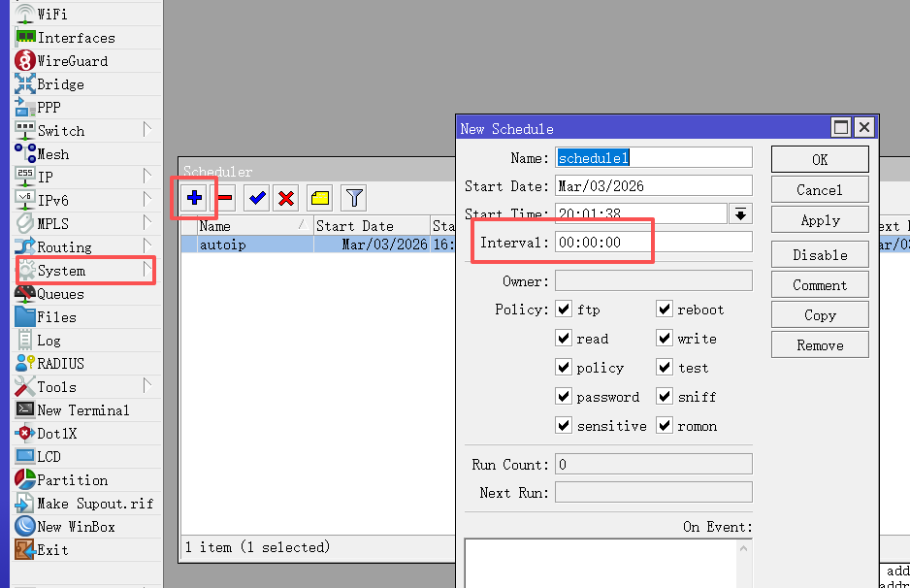Expand the Start Time dropdown arrow

click(x=741, y=213)
